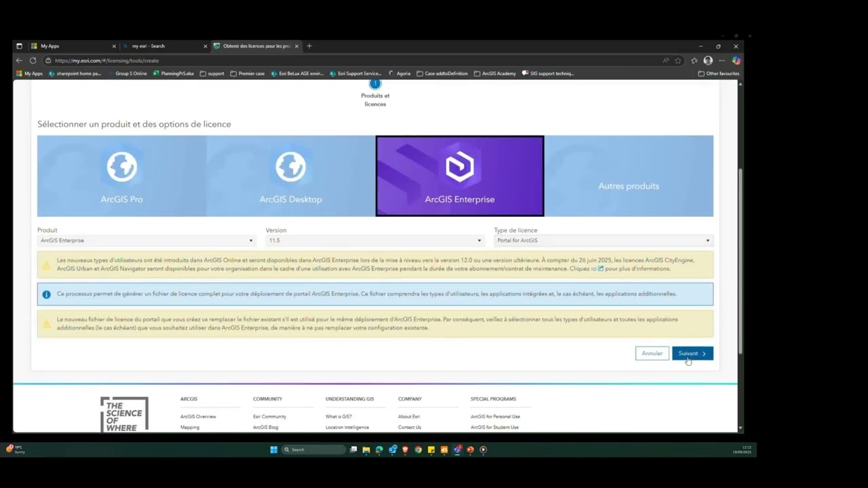Open a new browser tab
The image size is (868, 488).
(309, 46)
